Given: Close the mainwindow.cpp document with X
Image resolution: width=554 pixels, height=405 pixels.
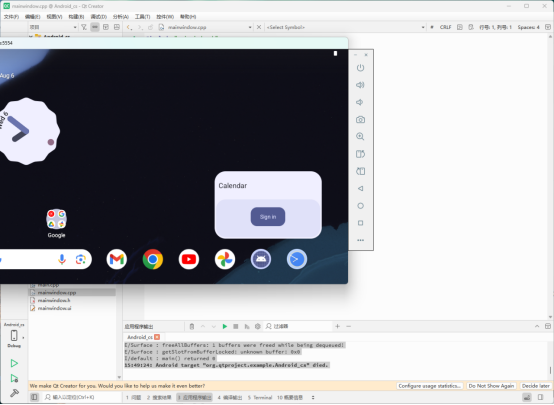Looking at the screenshot, I should pyautogui.click(x=259, y=27).
